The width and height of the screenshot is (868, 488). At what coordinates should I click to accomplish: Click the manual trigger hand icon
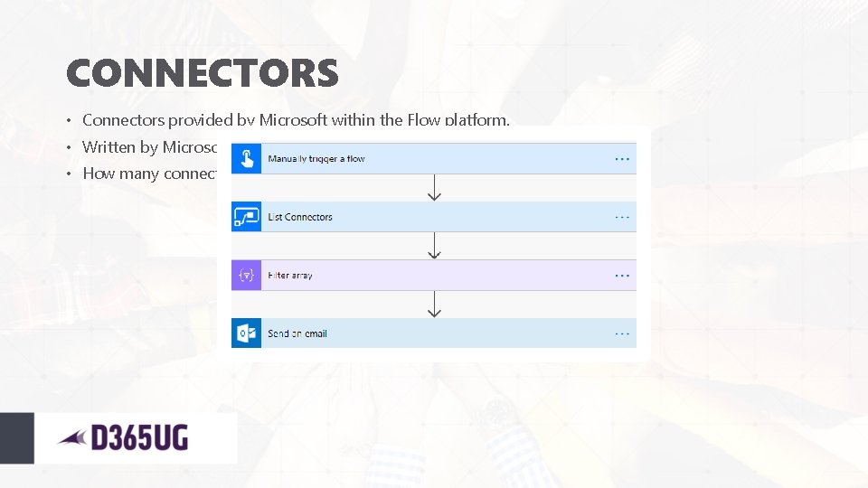tap(246, 158)
